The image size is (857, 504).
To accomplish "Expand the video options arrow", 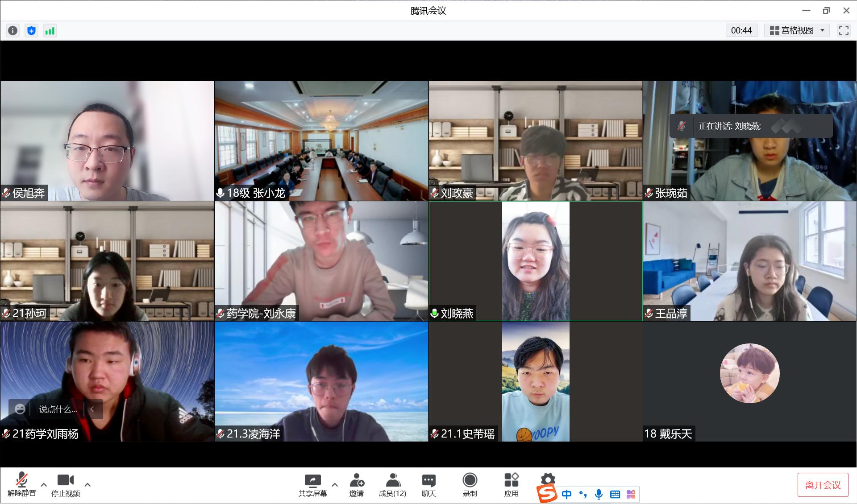I will pos(87,484).
